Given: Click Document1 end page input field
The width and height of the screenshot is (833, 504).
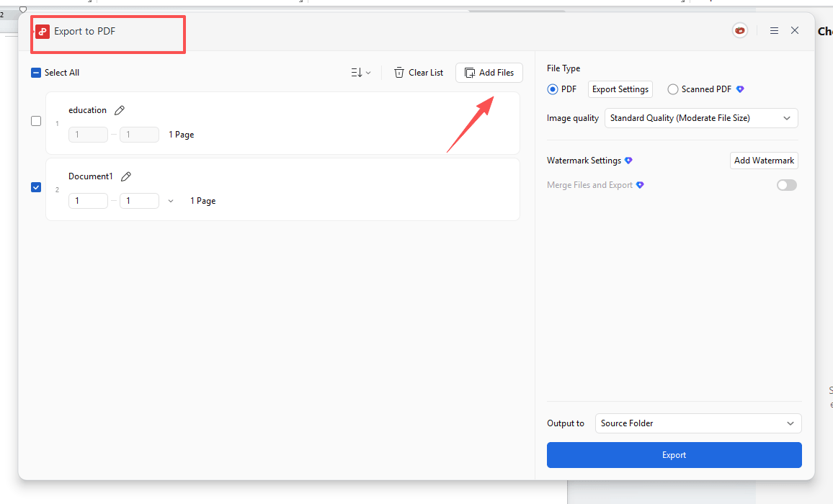Looking at the screenshot, I should pos(139,201).
